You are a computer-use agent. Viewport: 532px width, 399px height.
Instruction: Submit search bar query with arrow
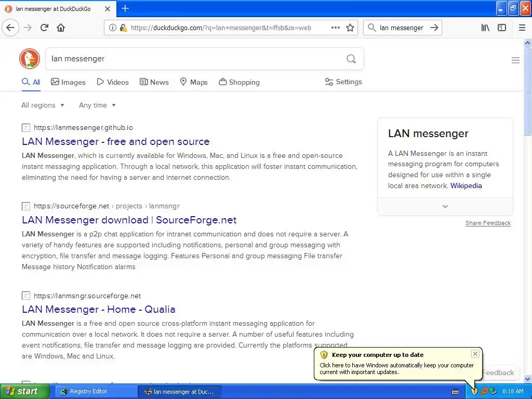point(434,28)
